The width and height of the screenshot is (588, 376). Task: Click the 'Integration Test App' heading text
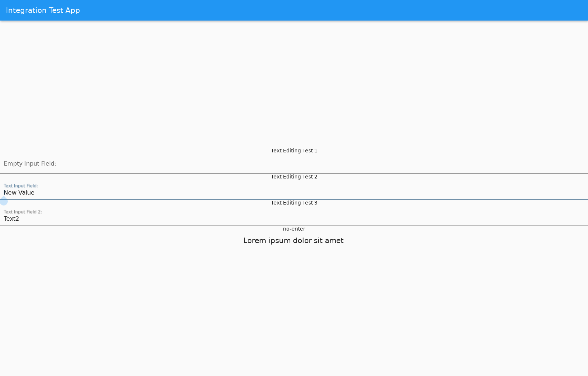43,10
